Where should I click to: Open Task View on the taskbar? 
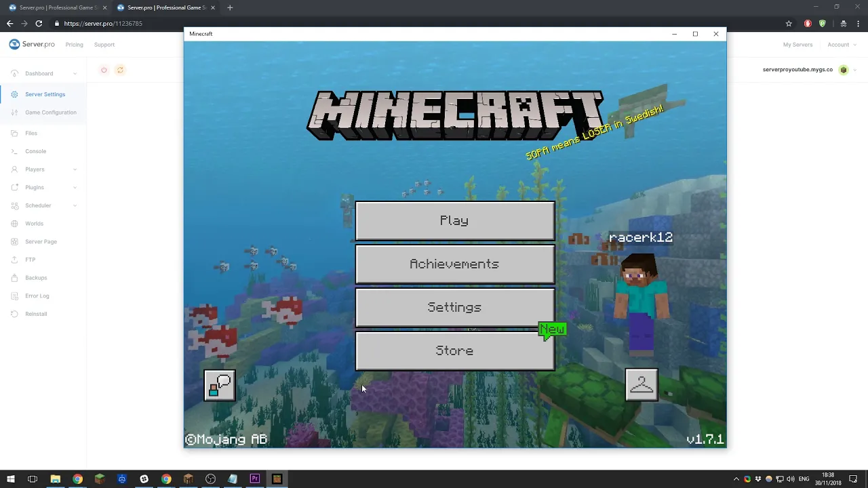click(33, 479)
